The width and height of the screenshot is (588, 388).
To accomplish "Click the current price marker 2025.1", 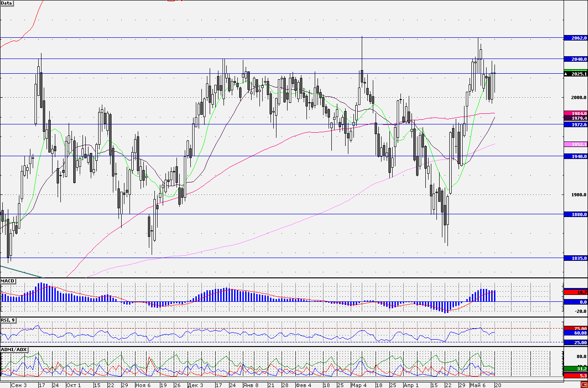I will [x=576, y=74].
